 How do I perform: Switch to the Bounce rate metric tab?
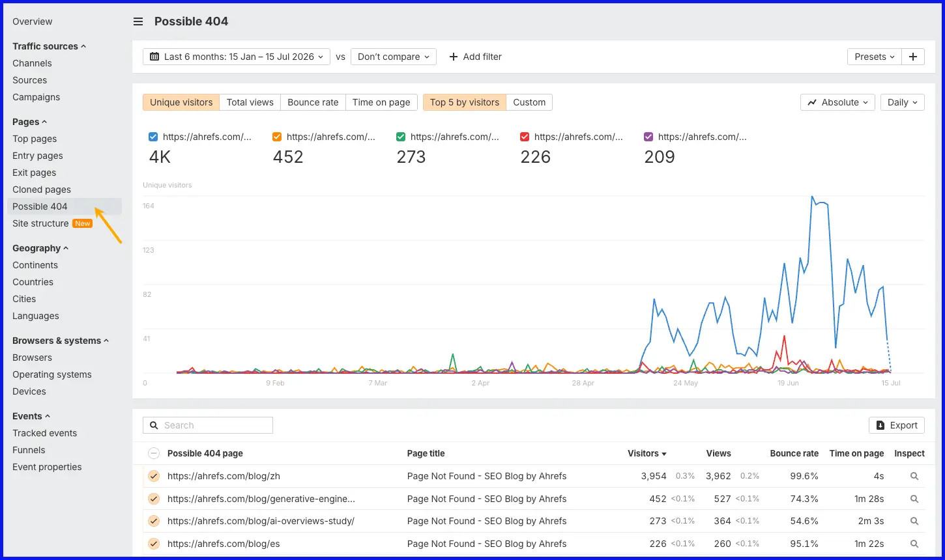(313, 102)
